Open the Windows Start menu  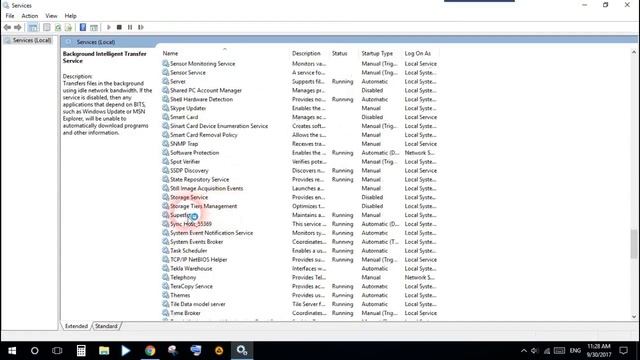click(x=12, y=351)
